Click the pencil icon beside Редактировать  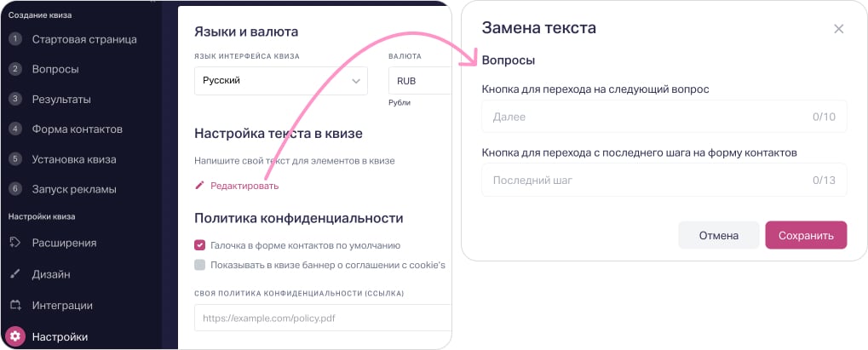200,186
